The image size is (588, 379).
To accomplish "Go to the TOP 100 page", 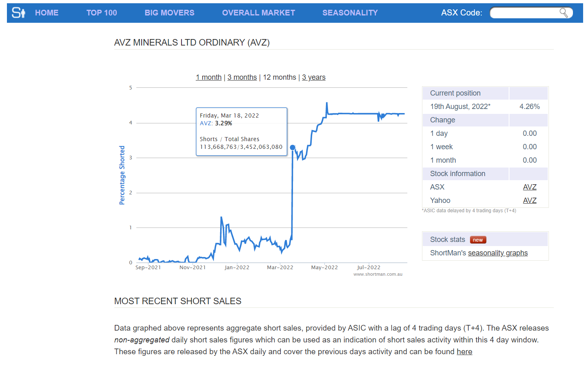I will pos(101,13).
